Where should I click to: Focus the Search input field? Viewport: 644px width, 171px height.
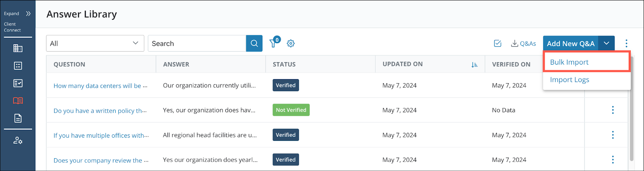click(x=197, y=43)
